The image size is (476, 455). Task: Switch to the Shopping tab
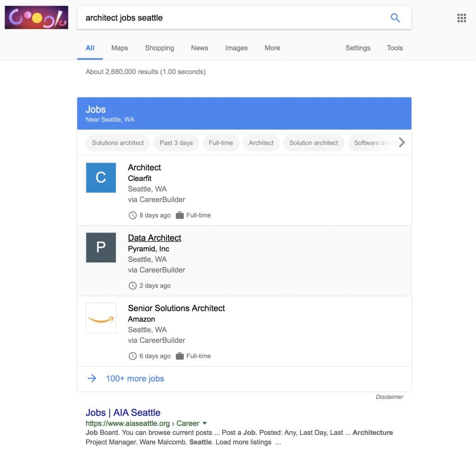(x=159, y=48)
